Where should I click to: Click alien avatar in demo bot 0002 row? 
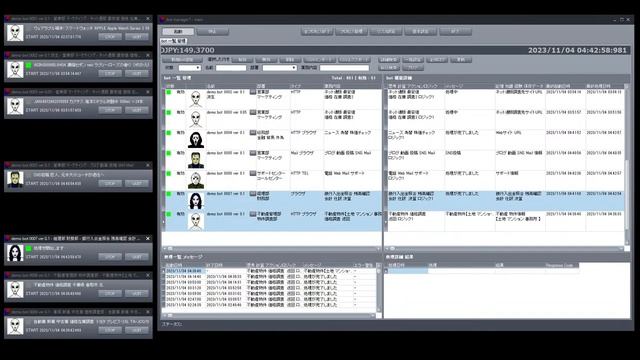(x=196, y=99)
